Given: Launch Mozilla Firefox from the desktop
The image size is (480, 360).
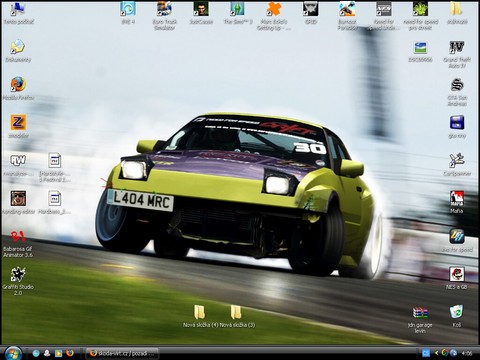Looking at the screenshot, I should point(18,85).
